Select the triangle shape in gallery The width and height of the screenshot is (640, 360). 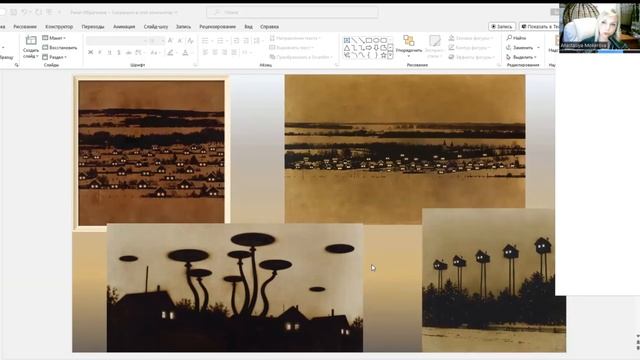pyautogui.click(x=347, y=48)
